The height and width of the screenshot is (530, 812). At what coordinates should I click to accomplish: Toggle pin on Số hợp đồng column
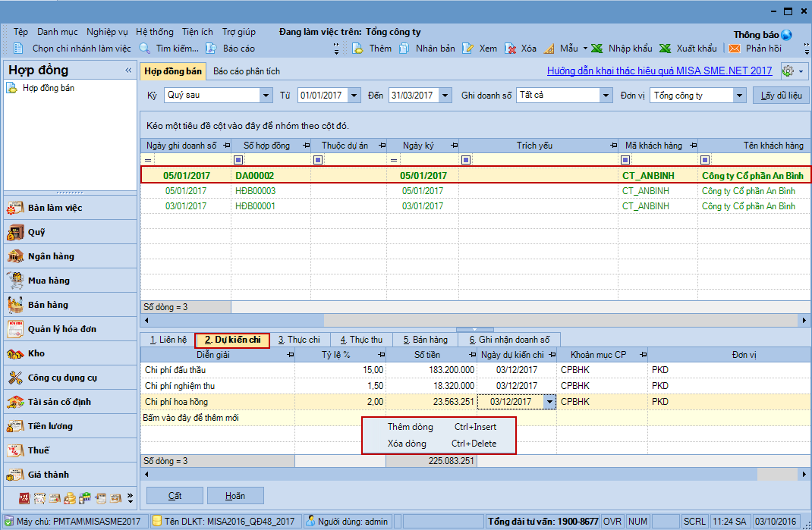pyautogui.click(x=305, y=146)
